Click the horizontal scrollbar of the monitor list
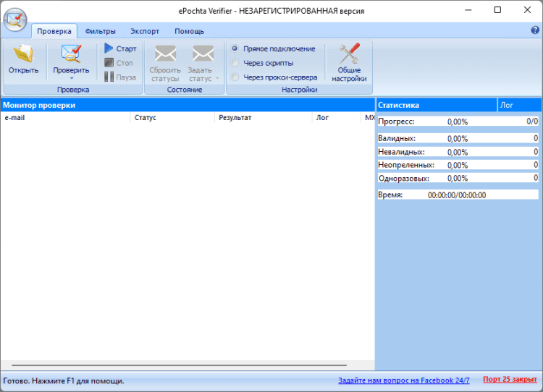The width and height of the screenshot is (543, 392). [179, 365]
